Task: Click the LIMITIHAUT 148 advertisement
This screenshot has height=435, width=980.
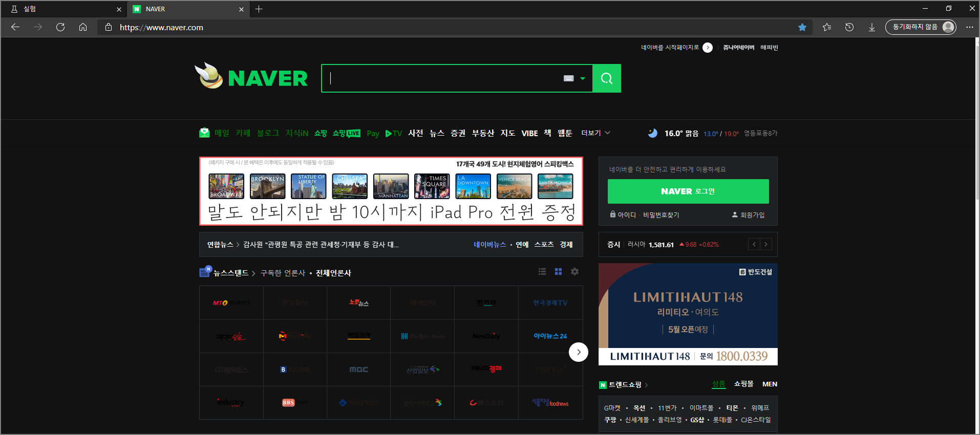Action: [x=688, y=314]
